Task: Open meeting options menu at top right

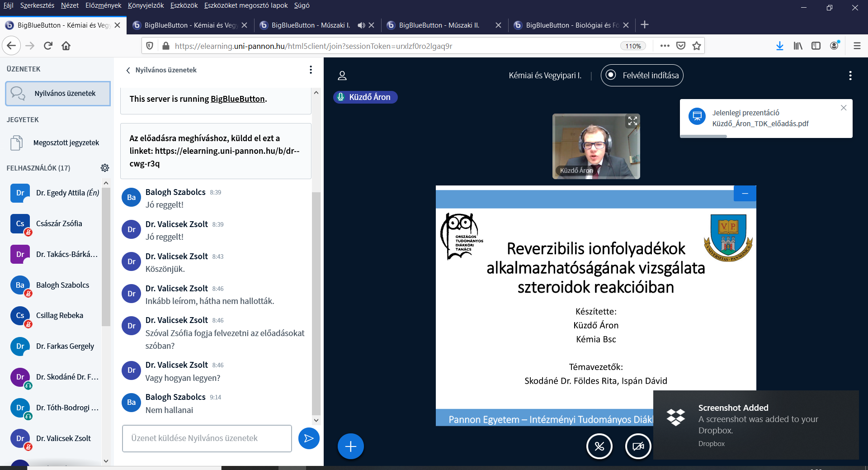Action: (850, 76)
